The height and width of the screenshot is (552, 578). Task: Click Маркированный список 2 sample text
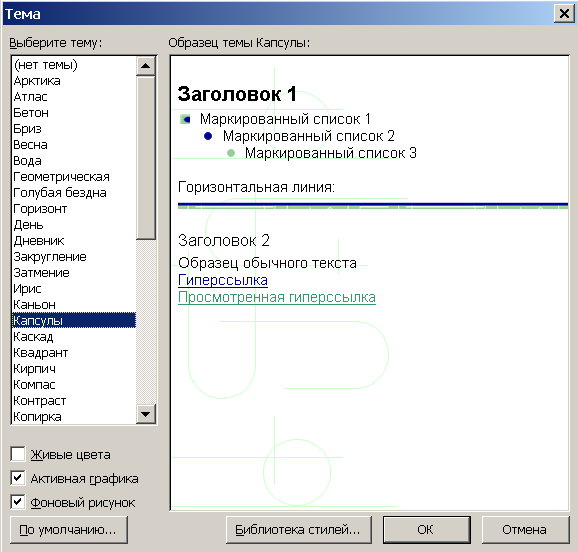click(309, 136)
